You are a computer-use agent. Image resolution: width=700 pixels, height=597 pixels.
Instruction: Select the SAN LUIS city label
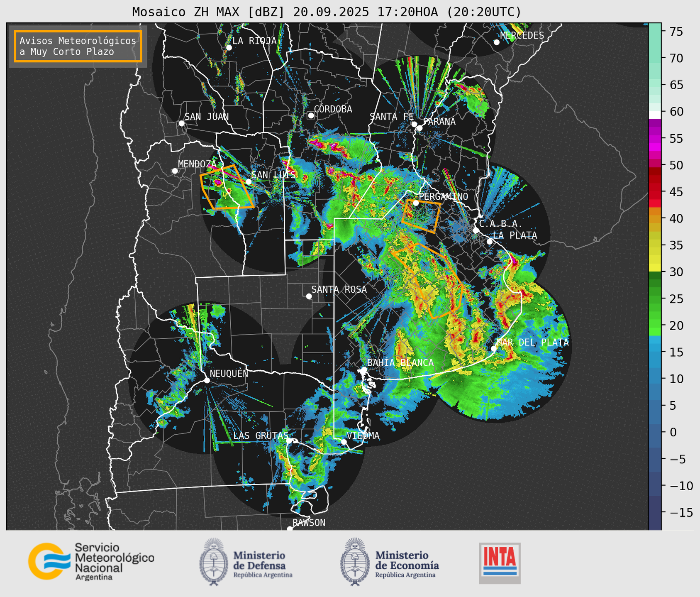(x=273, y=175)
